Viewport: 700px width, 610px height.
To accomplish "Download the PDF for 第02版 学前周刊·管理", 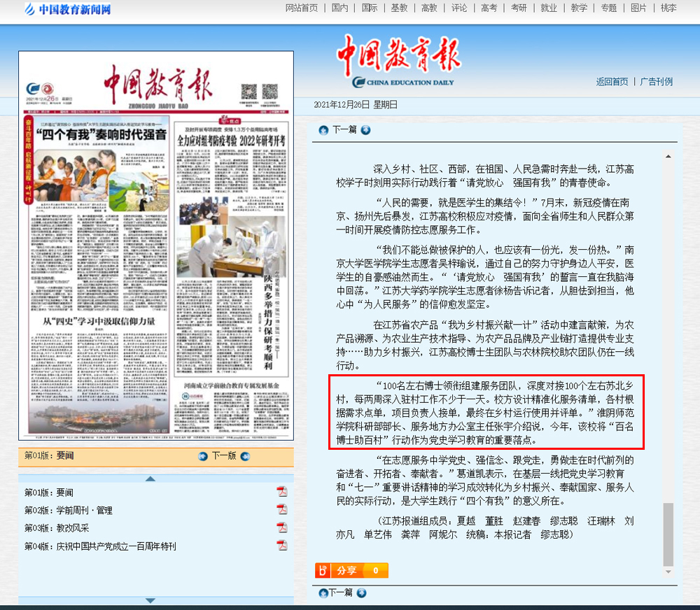I will (281, 510).
